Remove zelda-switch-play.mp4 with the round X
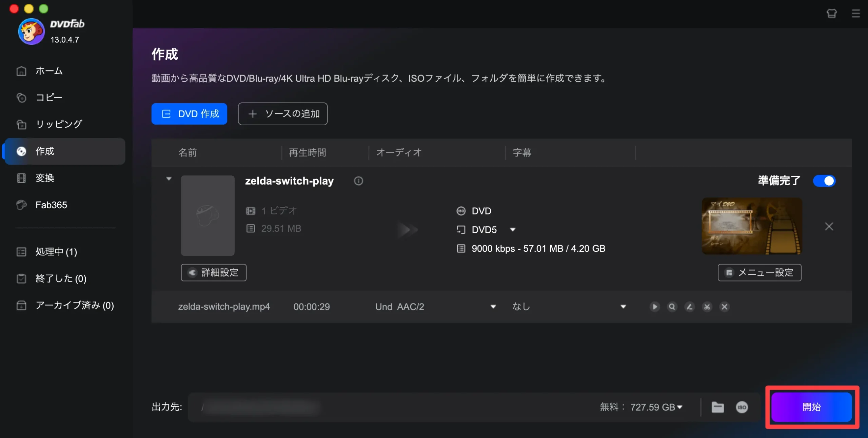Screen dimensions: 868x438 click(x=725, y=307)
